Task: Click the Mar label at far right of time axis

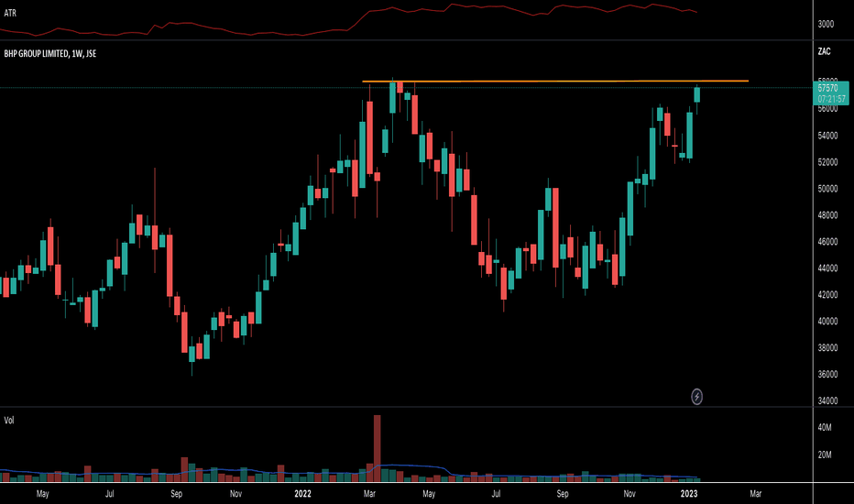Action: point(755,494)
